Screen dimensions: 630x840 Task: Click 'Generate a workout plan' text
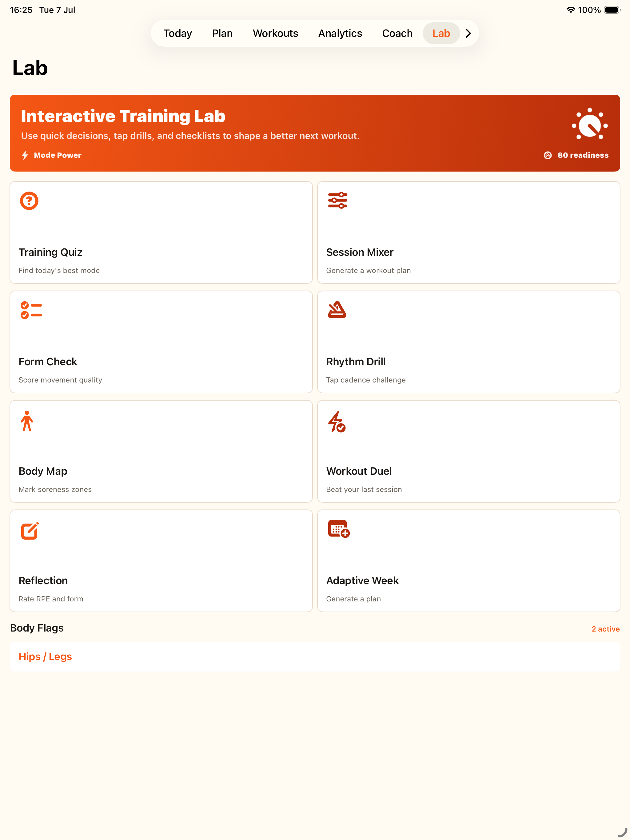368,270
